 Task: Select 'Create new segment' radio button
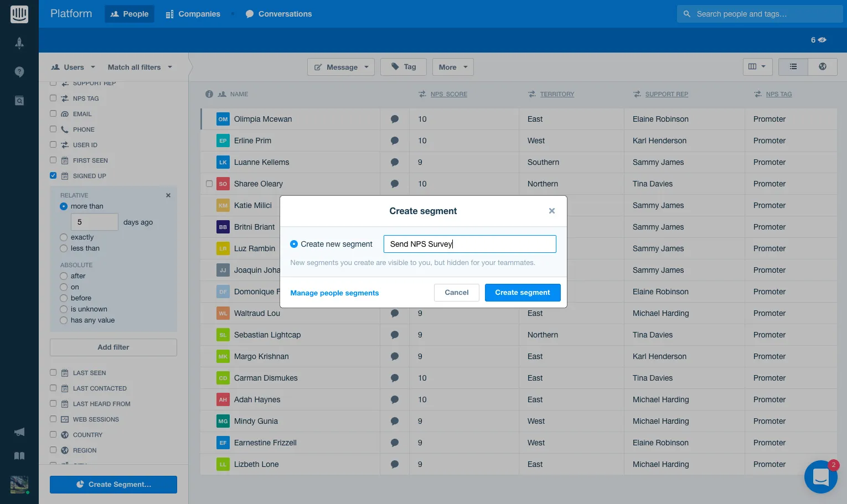pyautogui.click(x=294, y=244)
